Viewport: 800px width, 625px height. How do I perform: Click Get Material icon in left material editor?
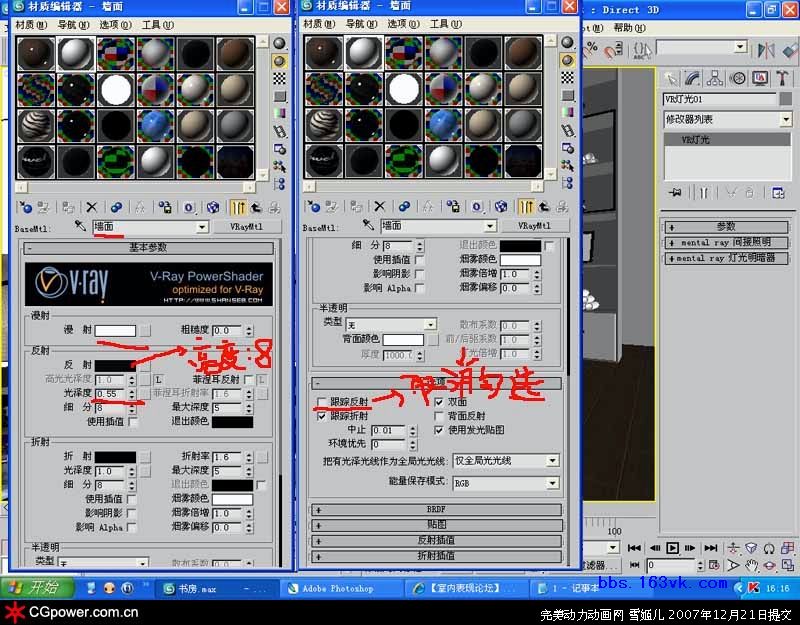tap(25, 207)
